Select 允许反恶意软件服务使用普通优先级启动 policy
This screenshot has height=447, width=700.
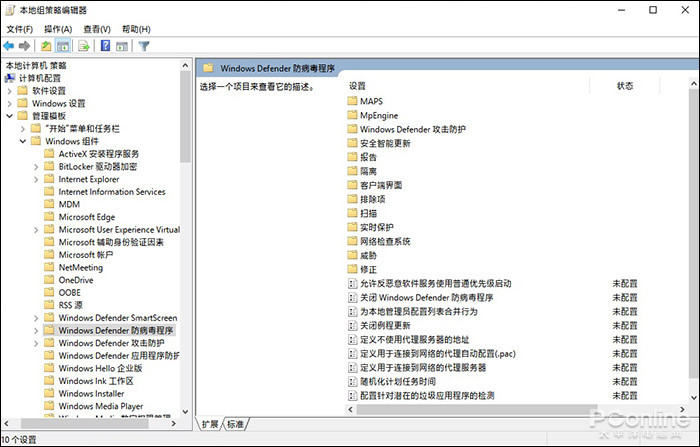click(435, 284)
